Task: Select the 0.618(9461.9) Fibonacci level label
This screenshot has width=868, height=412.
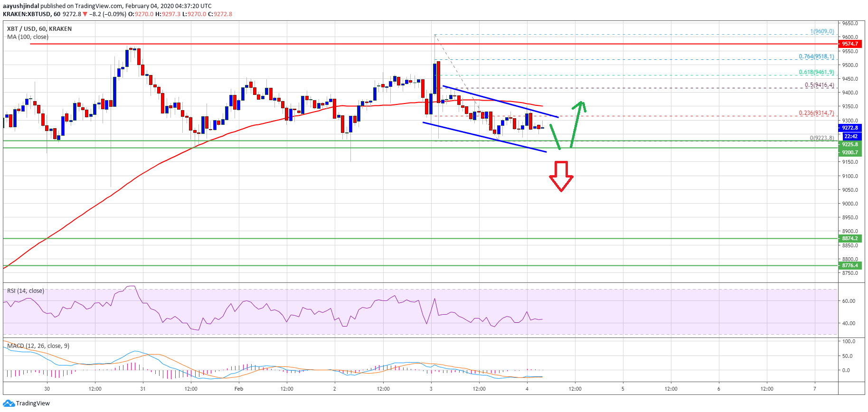Action: [816, 72]
